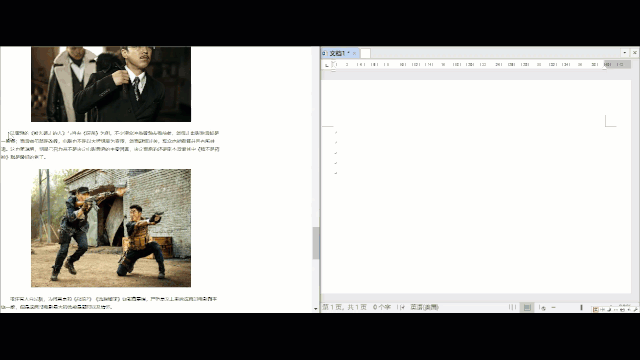Click the paragraph between the two photos
Screen dimensions: 640x360
110,145
